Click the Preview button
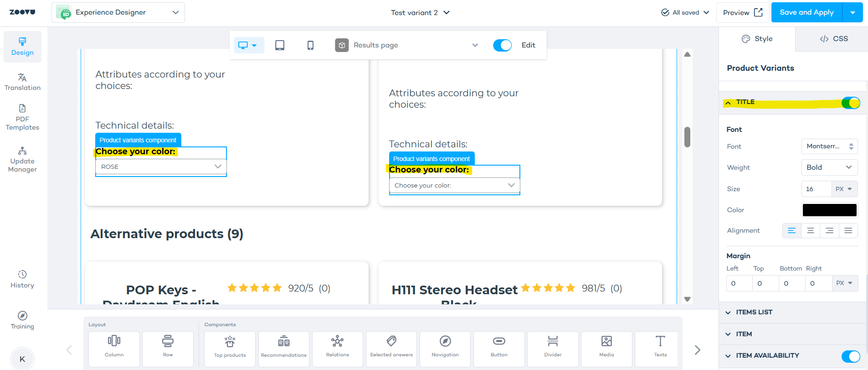Viewport: 868px width, 370px height. pos(742,12)
